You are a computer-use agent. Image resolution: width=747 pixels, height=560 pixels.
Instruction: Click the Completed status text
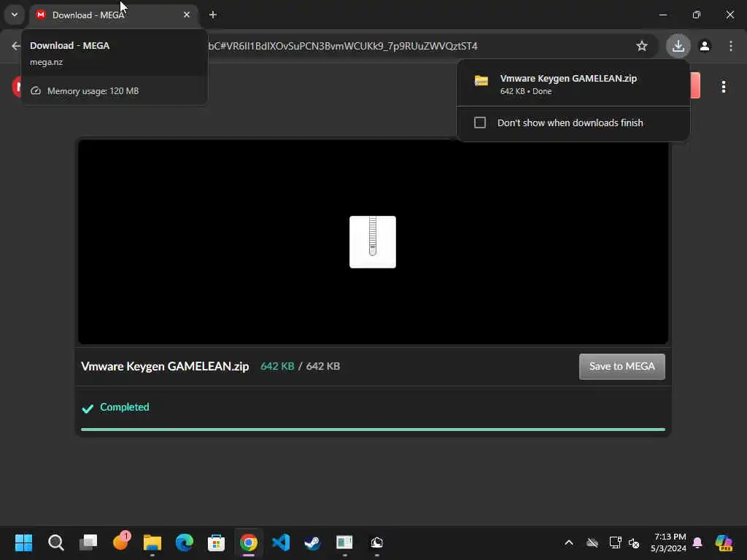tap(124, 407)
